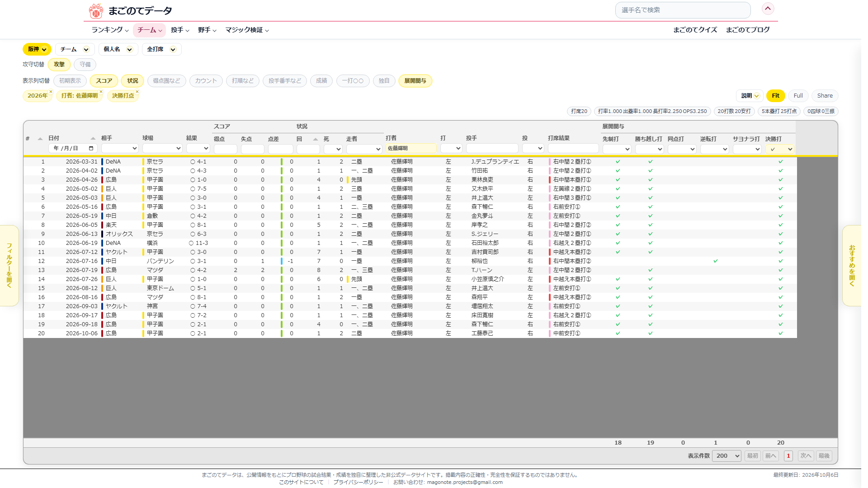Click the paw logo icon

coord(96,10)
